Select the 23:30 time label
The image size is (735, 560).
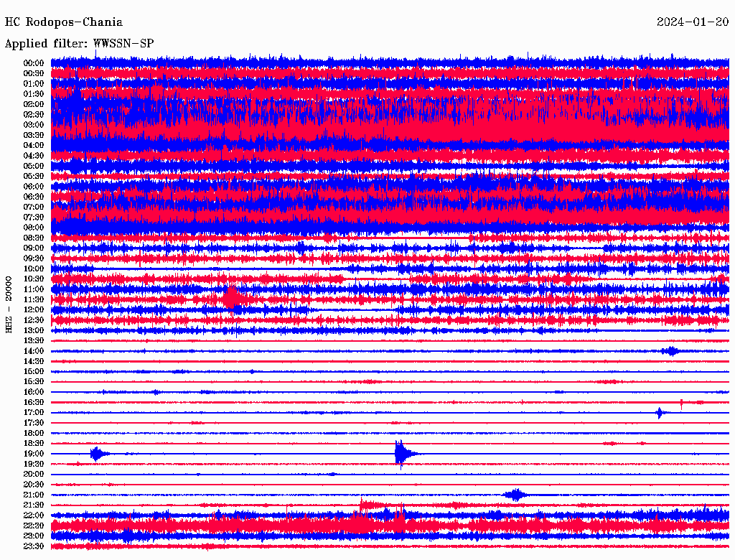34,546
